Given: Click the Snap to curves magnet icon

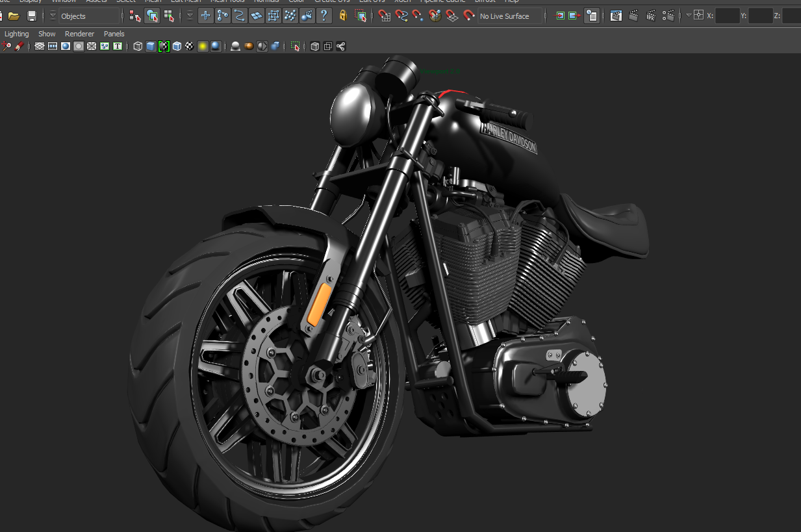Looking at the screenshot, I should point(401,16).
